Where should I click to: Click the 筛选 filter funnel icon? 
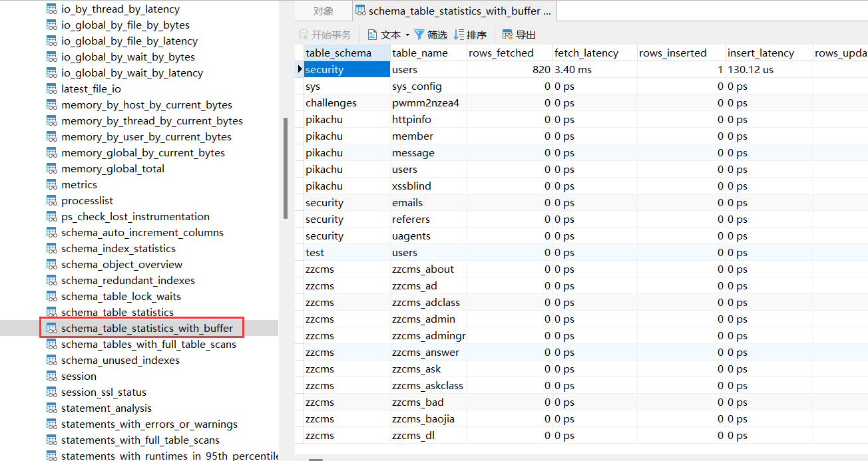click(x=419, y=35)
